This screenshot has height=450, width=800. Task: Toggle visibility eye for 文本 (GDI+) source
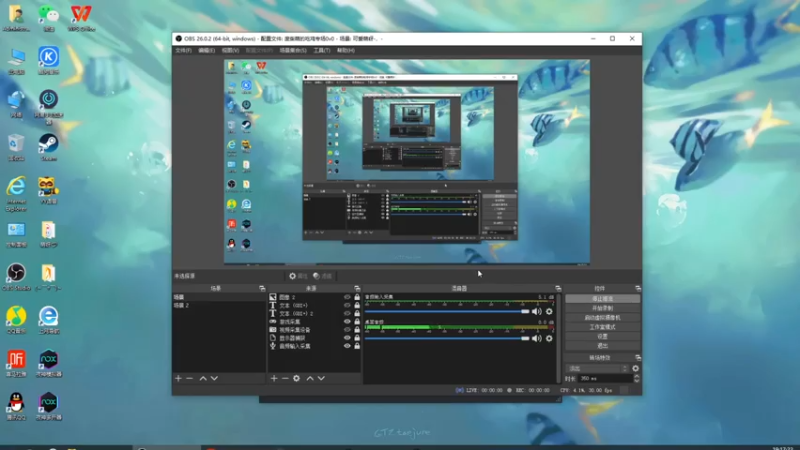coord(347,305)
